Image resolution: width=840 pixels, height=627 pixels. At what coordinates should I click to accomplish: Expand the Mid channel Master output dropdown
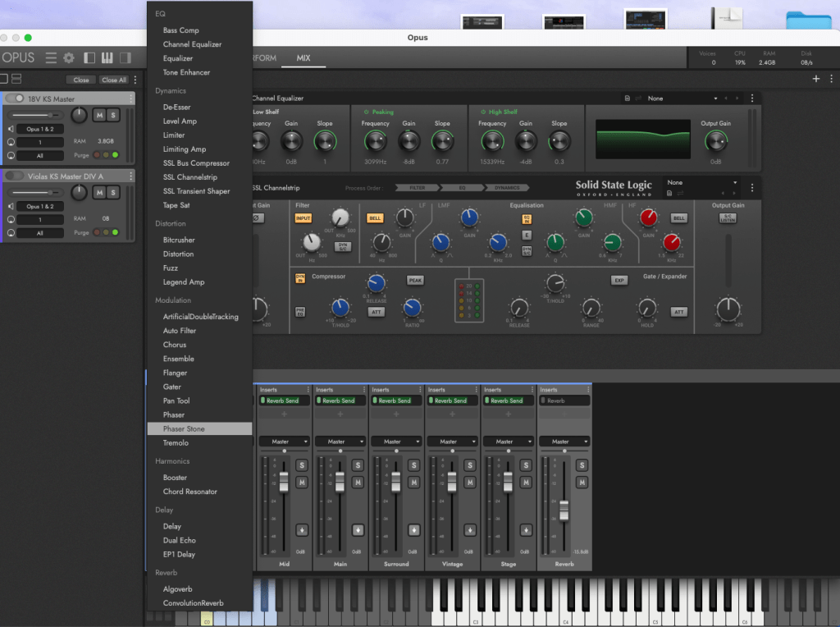[284, 442]
